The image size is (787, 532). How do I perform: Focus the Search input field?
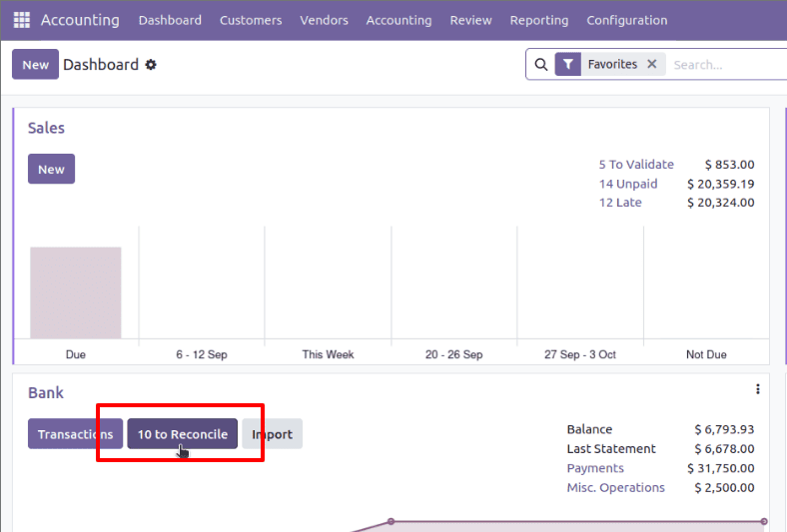[x=728, y=65]
